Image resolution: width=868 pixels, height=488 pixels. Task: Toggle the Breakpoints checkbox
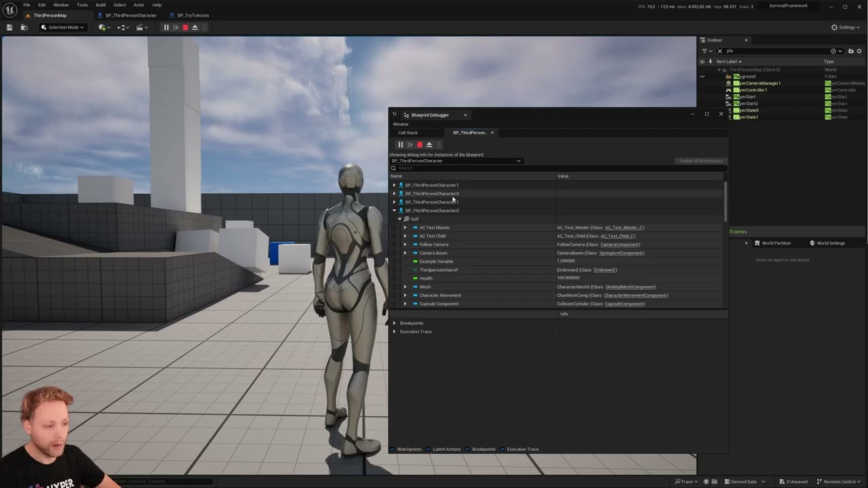(x=467, y=449)
